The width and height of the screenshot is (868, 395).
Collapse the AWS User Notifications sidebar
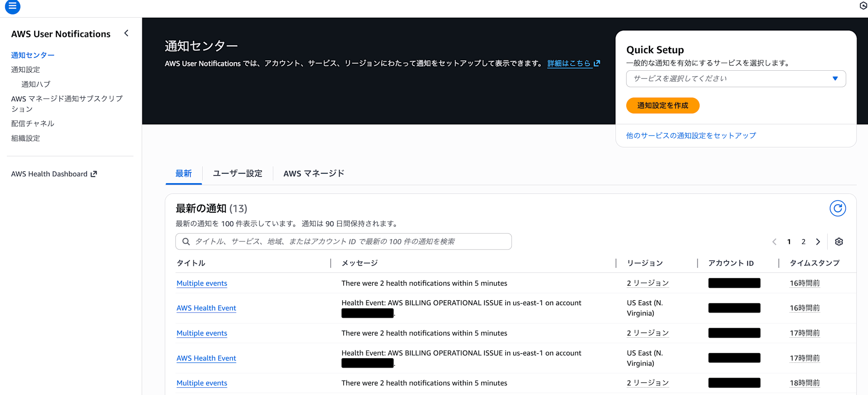tap(126, 33)
